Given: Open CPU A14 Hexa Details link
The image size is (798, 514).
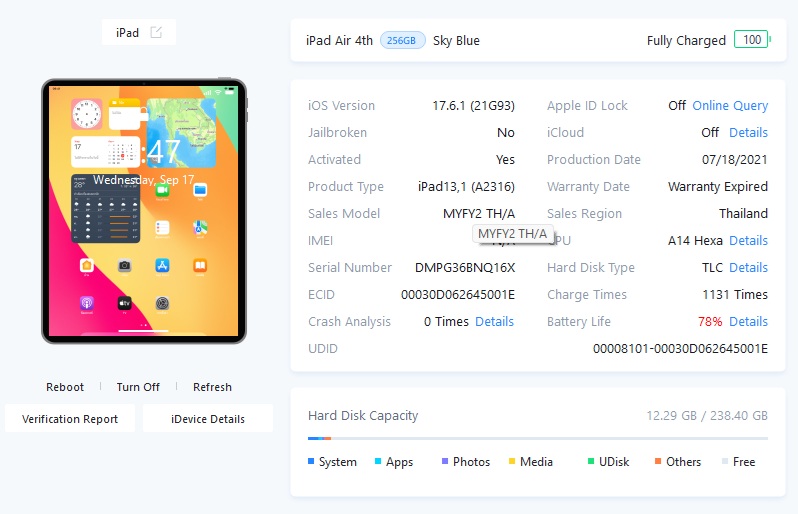Looking at the screenshot, I should [748, 240].
